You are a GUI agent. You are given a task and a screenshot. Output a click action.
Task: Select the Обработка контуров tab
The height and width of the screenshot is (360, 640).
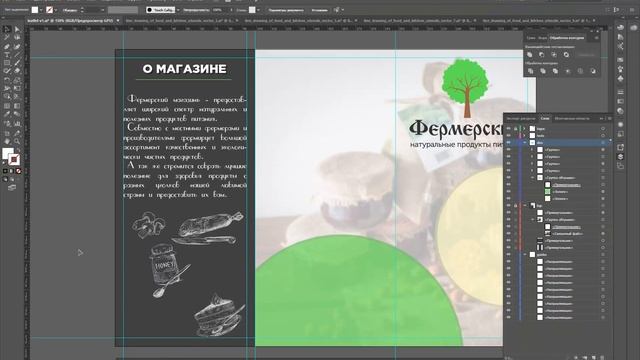coord(567,38)
